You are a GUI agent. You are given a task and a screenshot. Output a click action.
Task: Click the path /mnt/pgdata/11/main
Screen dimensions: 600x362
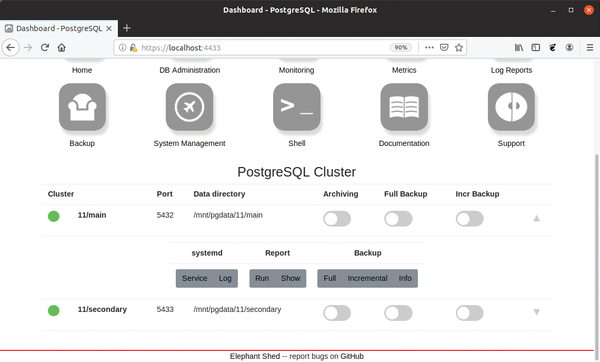(228, 215)
